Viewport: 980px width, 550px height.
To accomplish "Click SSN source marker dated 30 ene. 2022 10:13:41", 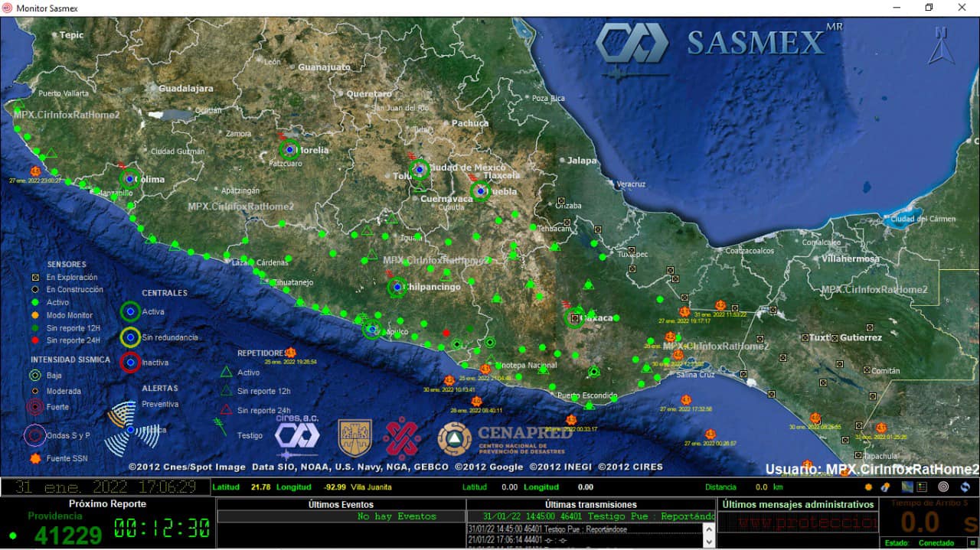I will 449,380.
